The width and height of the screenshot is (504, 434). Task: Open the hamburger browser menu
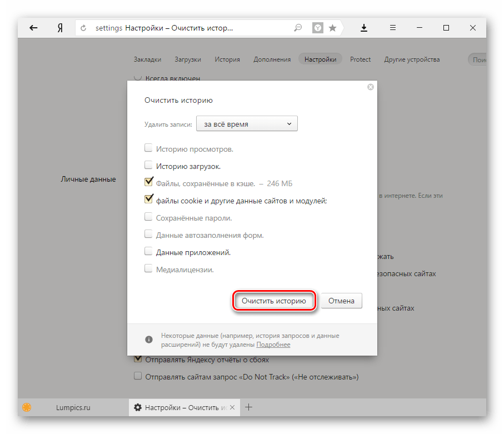pyautogui.click(x=392, y=28)
